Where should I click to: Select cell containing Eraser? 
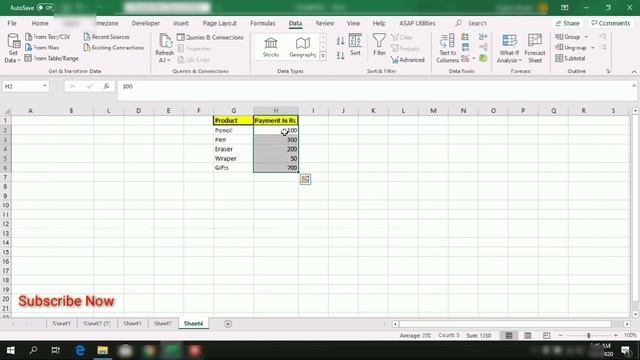tap(233, 149)
